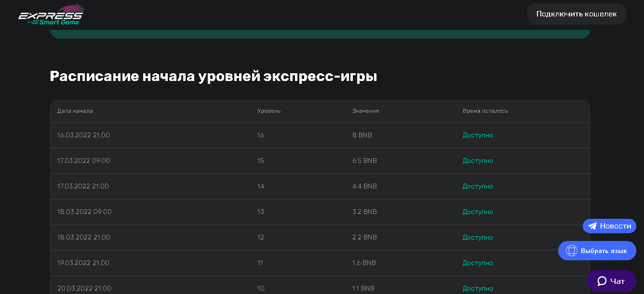Click Доступно for level 16

(478, 135)
